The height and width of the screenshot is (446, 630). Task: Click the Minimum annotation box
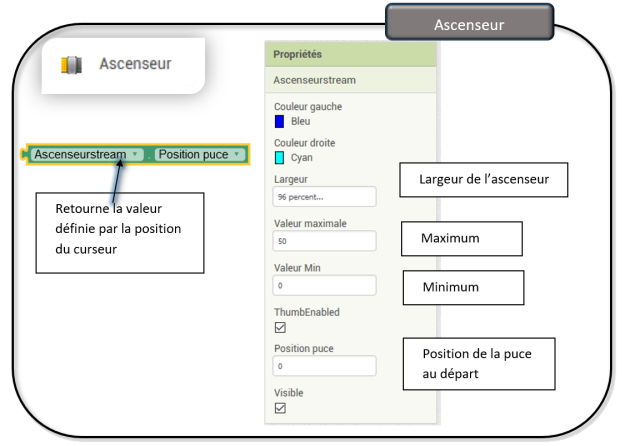pos(463,287)
